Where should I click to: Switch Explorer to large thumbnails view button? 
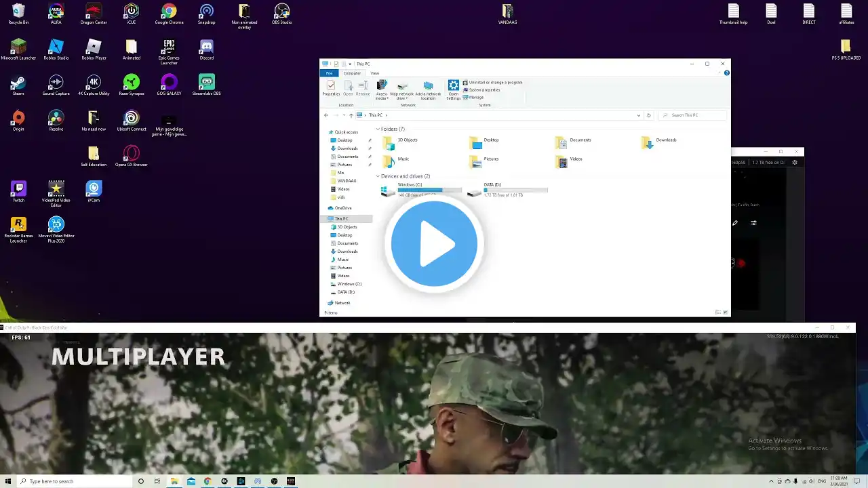click(x=726, y=312)
